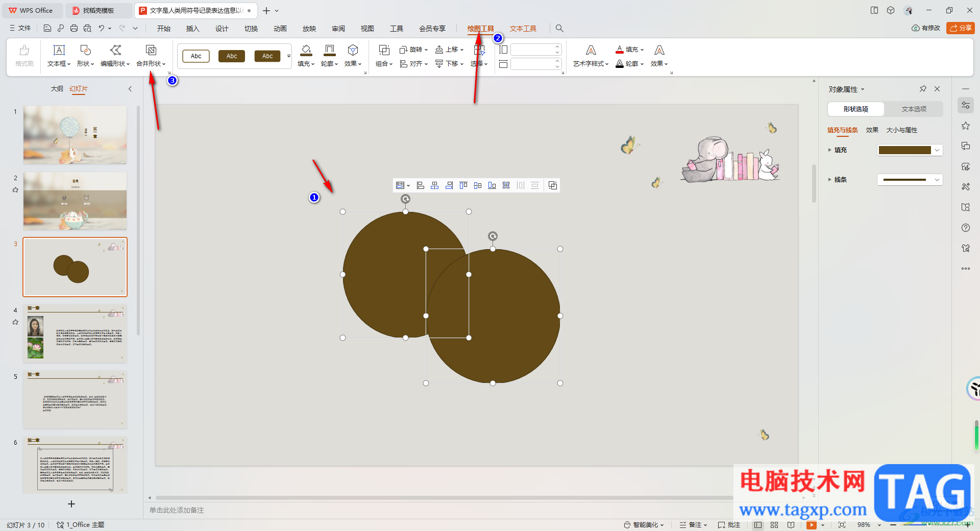Expand the Fill (填充) section in properties
The image size is (980, 531).
click(829, 150)
